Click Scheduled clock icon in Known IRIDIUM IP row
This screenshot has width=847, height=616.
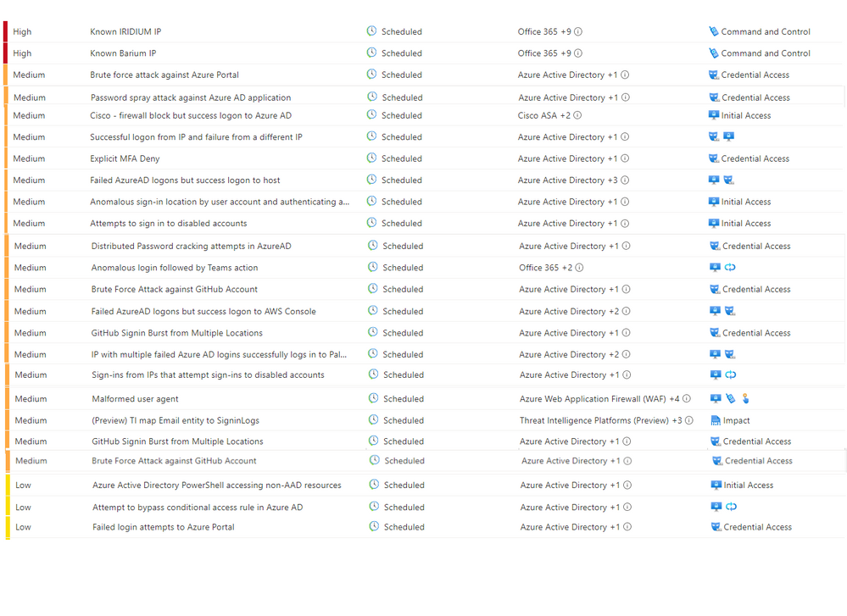[371, 31]
